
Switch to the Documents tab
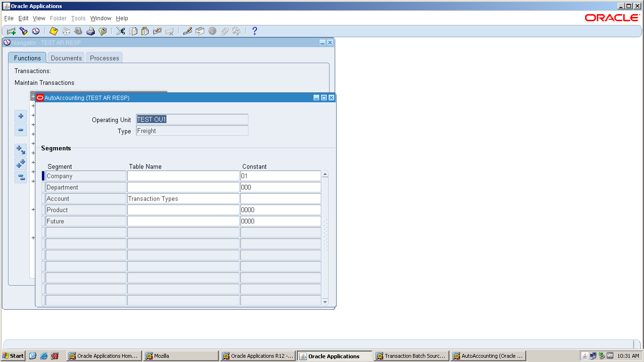66,58
